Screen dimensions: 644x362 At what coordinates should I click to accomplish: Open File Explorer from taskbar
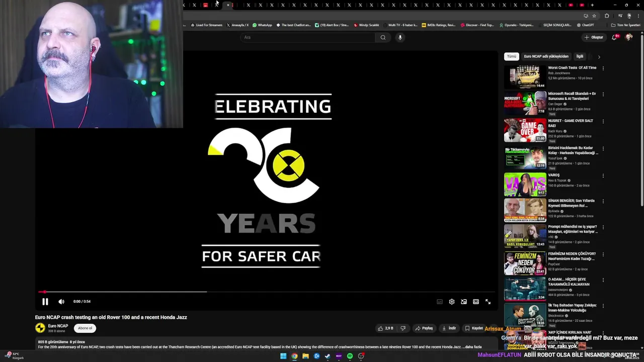point(305,356)
